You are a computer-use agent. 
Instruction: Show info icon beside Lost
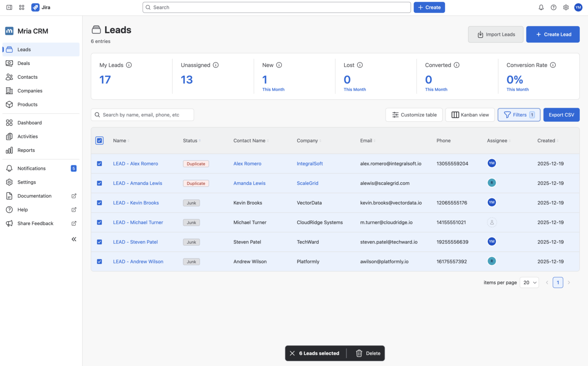click(x=360, y=65)
